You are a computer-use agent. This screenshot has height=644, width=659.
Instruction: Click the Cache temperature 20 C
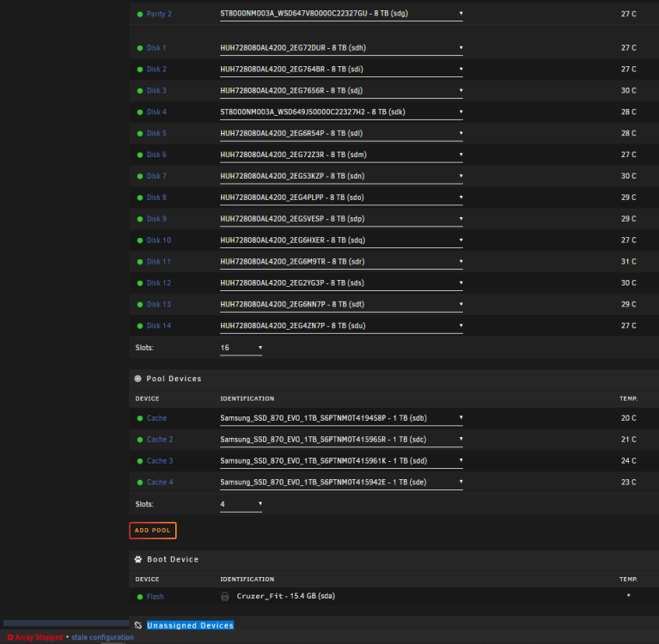[628, 418]
